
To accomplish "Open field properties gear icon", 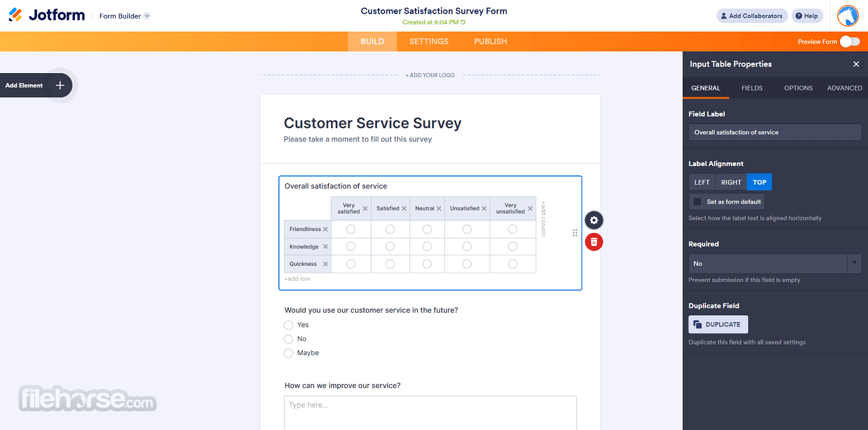I will pyautogui.click(x=594, y=221).
